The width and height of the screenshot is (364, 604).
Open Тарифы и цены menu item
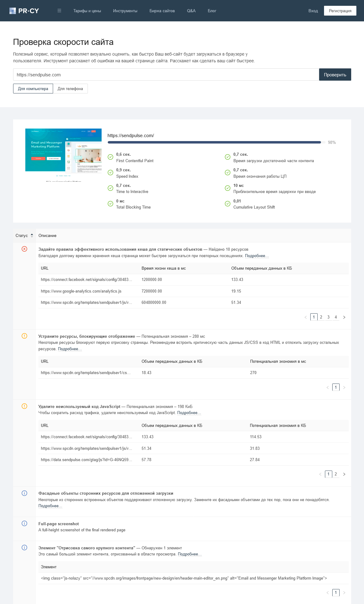(87, 11)
